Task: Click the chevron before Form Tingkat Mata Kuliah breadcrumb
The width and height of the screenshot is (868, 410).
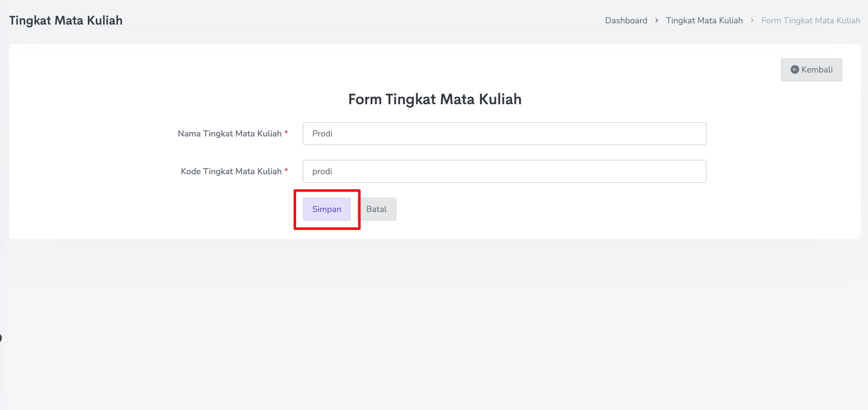Action: tap(752, 21)
